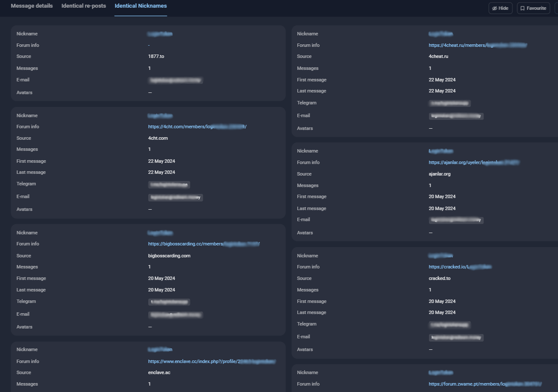Open the Identical re-posts tab
Viewport: 558px width, 392px height.
coord(83,6)
